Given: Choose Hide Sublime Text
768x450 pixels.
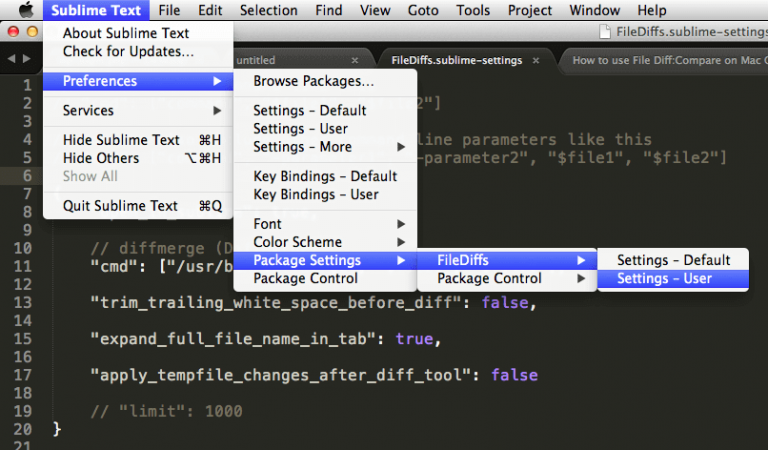Looking at the screenshot, I should [121, 140].
